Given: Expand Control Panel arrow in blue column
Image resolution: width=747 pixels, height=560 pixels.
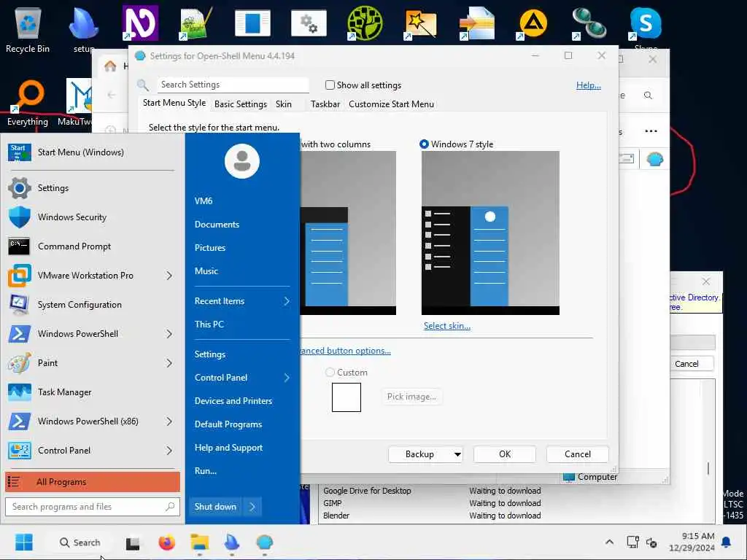Looking at the screenshot, I should click(287, 378).
